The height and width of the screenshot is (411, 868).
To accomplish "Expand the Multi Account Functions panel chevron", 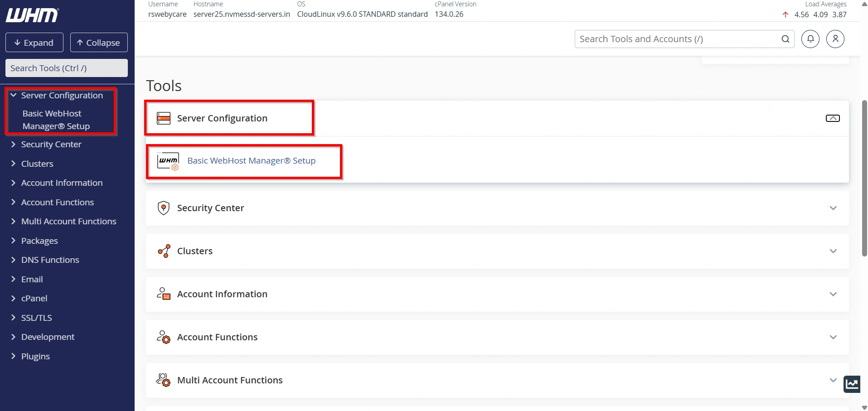I will click(x=833, y=380).
